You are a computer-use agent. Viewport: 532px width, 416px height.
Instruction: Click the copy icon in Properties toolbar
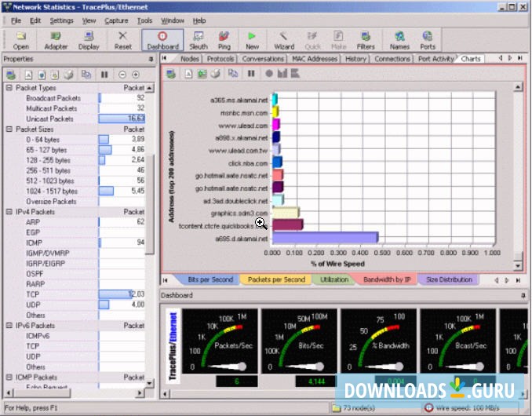(x=86, y=75)
